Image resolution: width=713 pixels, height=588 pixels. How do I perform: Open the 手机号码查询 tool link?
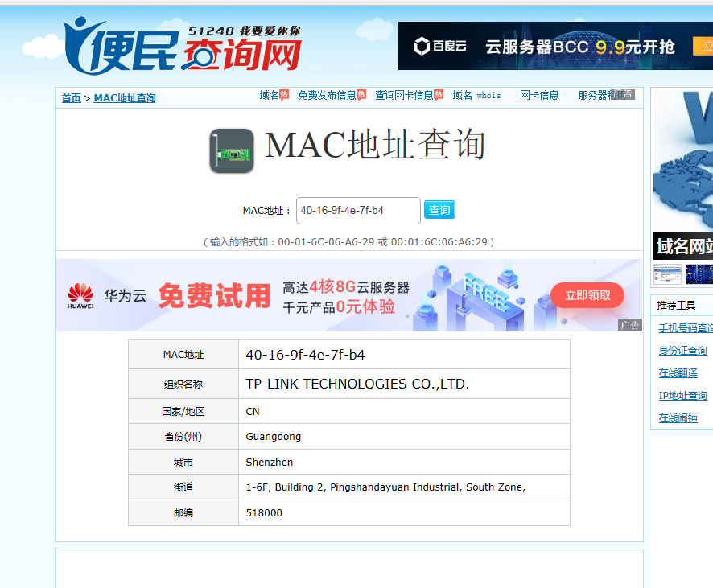pos(686,327)
